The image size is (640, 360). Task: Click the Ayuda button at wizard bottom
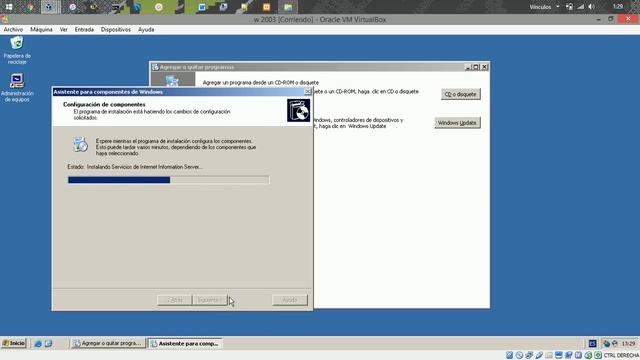(x=290, y=300)
